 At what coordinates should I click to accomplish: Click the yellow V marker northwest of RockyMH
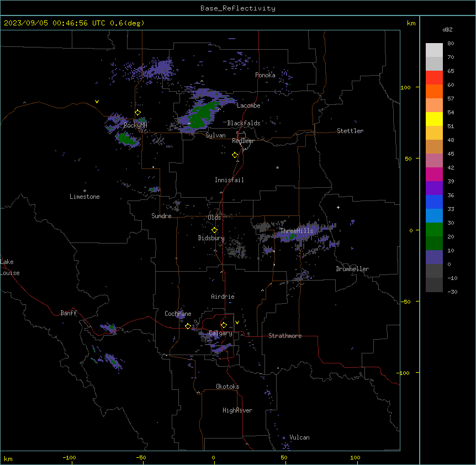click(97, 102)
